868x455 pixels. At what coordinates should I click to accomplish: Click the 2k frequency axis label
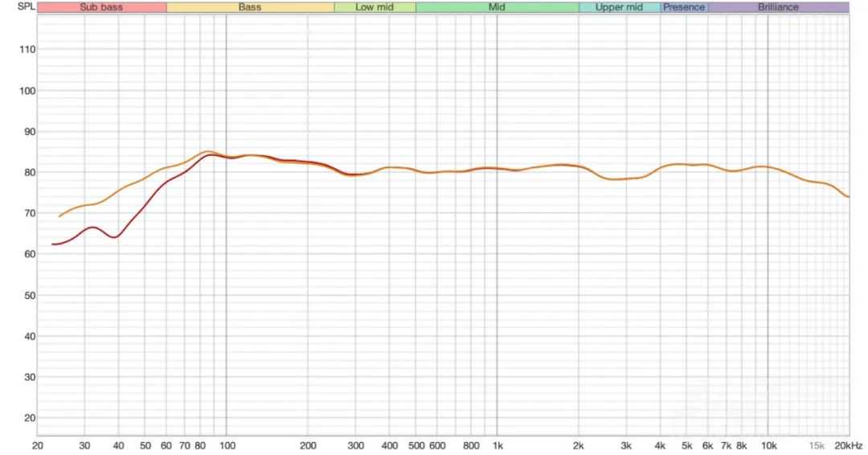click(579, 445)
